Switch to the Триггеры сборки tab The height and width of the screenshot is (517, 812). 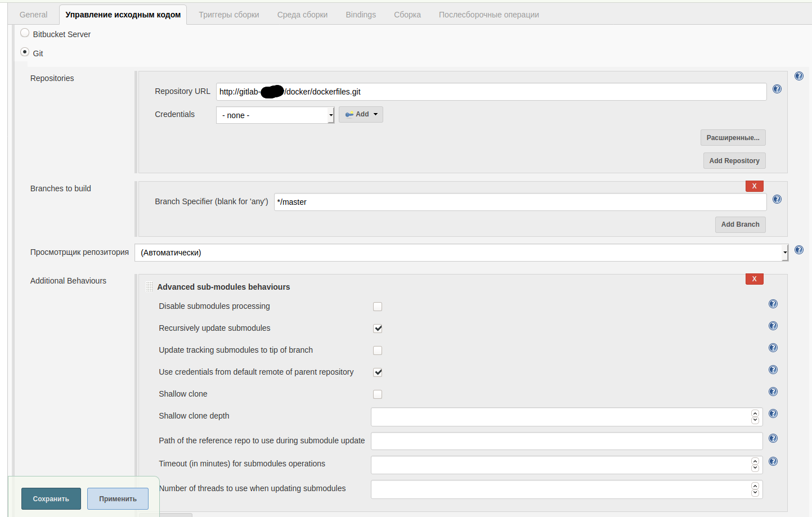pyautogui.click(x=228, y=15)
